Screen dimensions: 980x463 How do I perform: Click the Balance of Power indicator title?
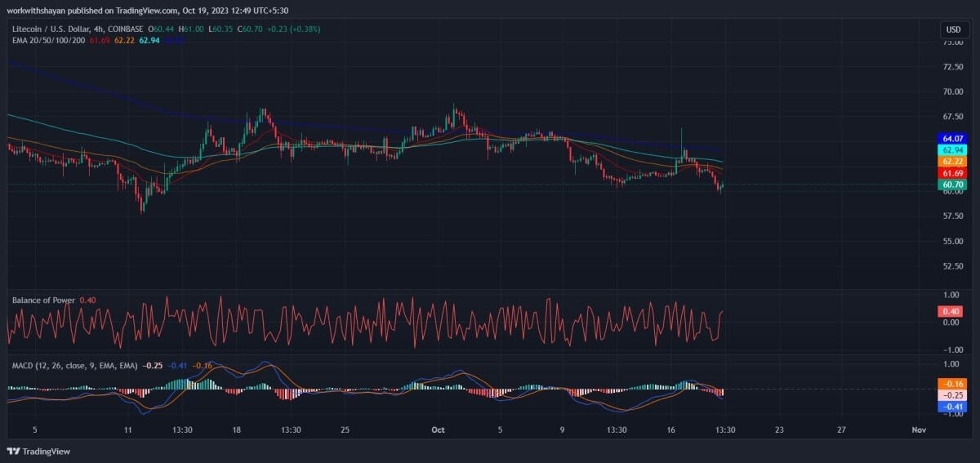43,301
